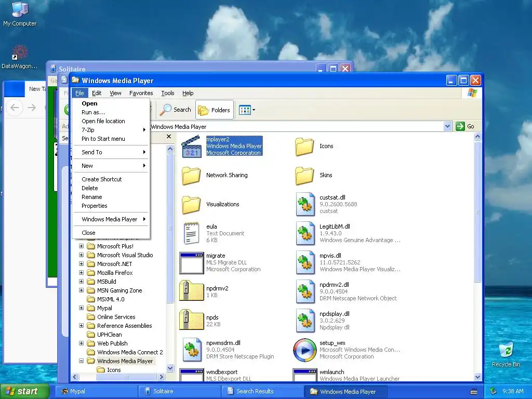
Task: Toggle the Folders pane button
Action: (215, 110)
